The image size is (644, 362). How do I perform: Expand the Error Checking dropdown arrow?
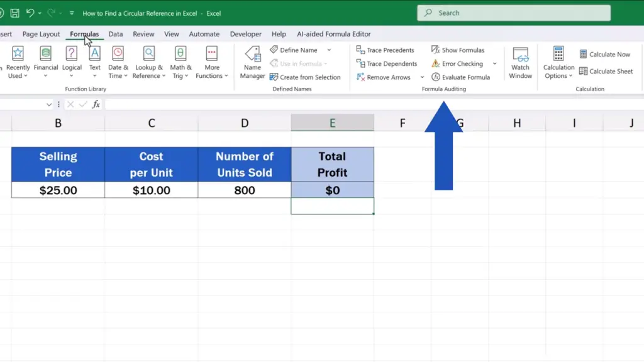pyautogui.click(x=494, y=64)
